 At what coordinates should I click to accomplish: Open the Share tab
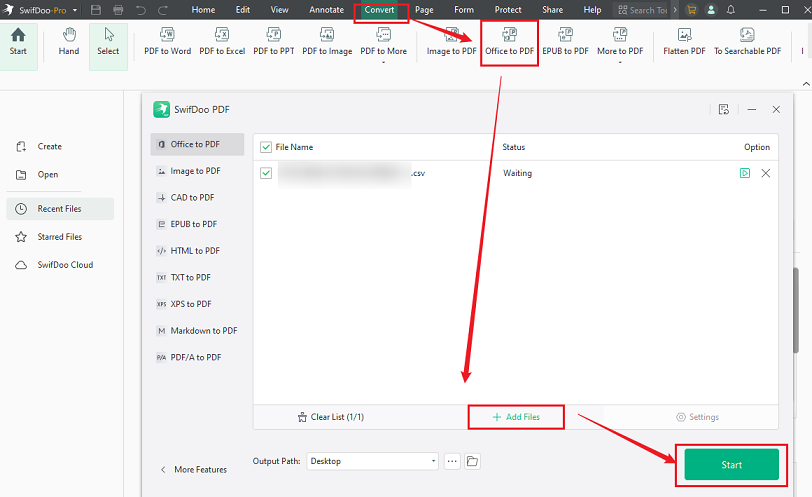click(552, 10)
